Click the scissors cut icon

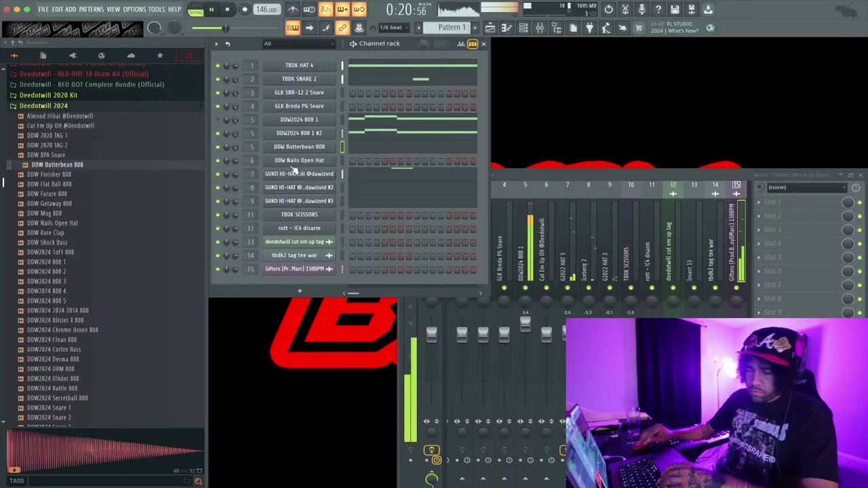coord(625,9)
